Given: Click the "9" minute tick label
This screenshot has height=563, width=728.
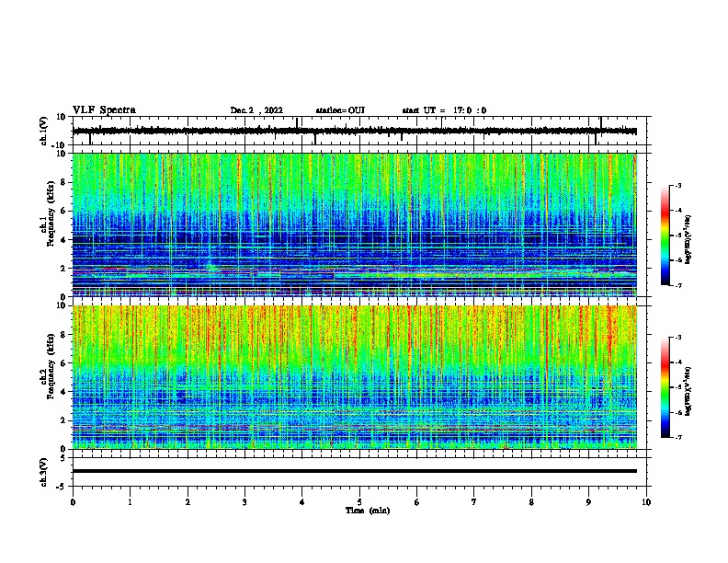Looking at the screenshot, I should click(588, 502).
